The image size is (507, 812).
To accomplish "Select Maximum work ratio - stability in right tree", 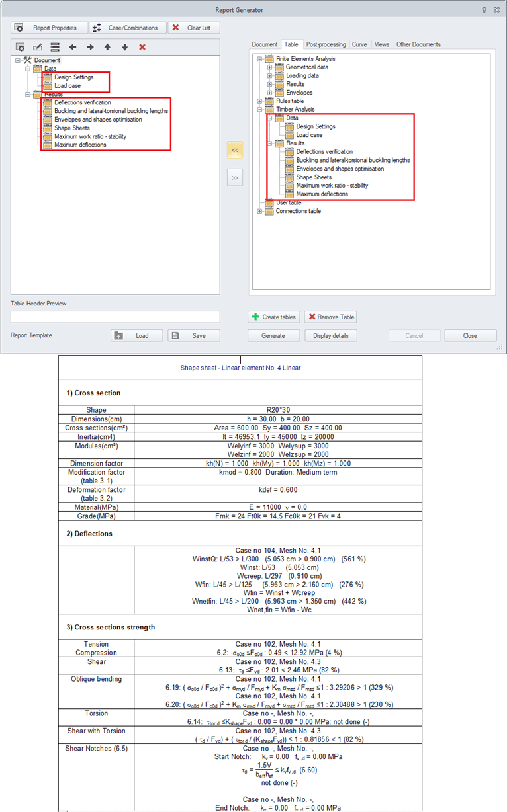I will click(332, 186).
